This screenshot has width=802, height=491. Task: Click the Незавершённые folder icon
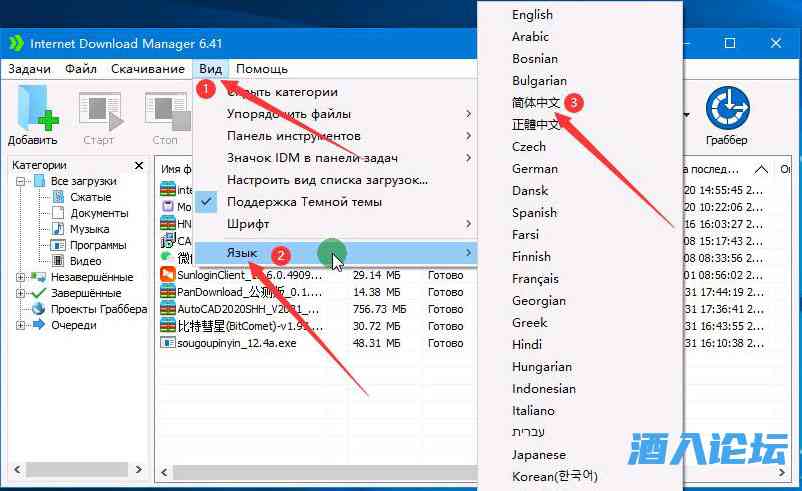click(38, 277)
